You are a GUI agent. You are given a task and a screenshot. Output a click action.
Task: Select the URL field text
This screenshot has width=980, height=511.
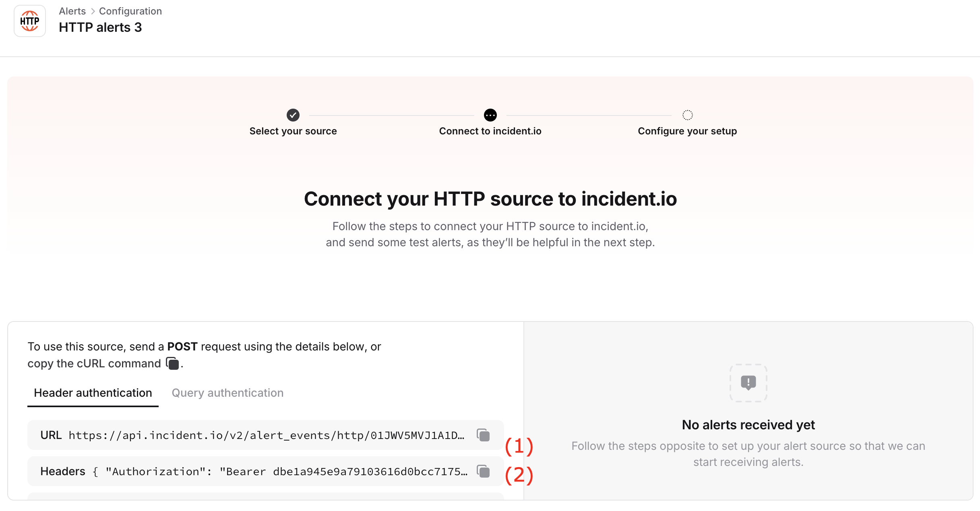(266, 435)
